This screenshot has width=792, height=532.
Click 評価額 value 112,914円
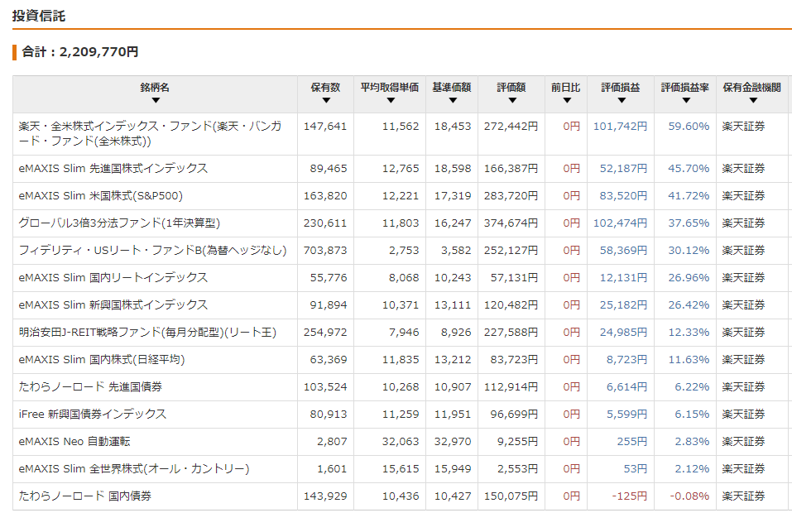511,386
